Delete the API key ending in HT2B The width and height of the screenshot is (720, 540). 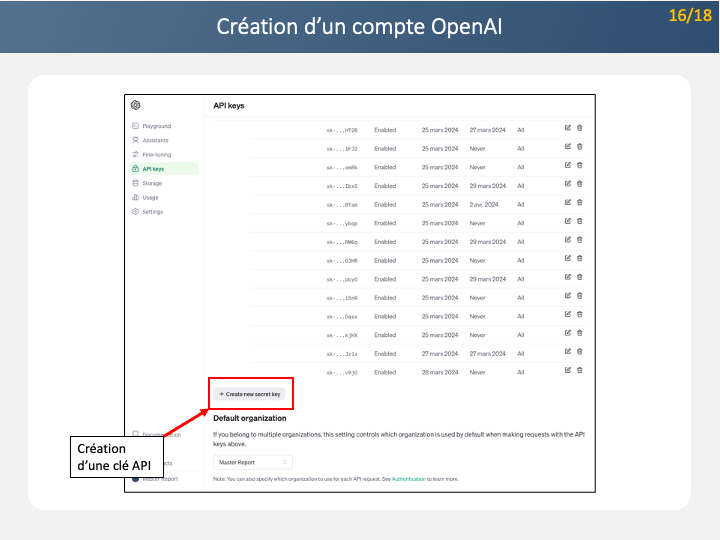(x=580, y=129)
